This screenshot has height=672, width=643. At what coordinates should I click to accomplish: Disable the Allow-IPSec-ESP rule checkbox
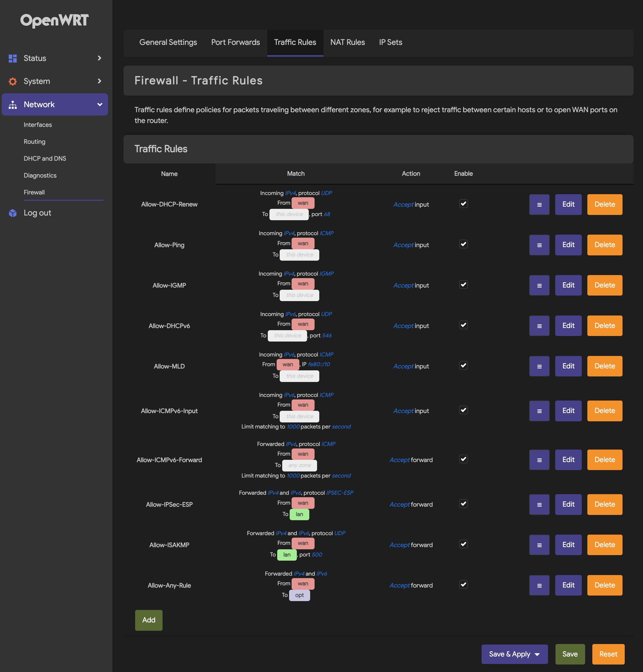click(x=463, y=504)
